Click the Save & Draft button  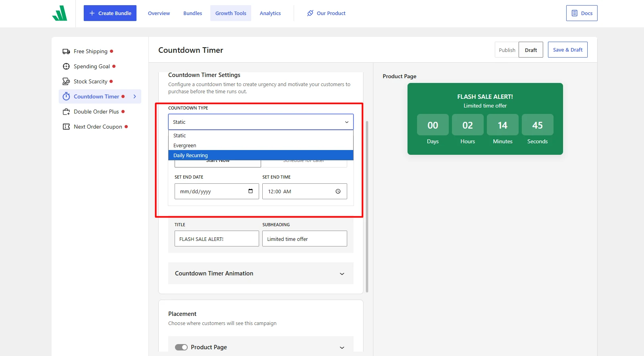pyautogui.click(x=568, y=50)
